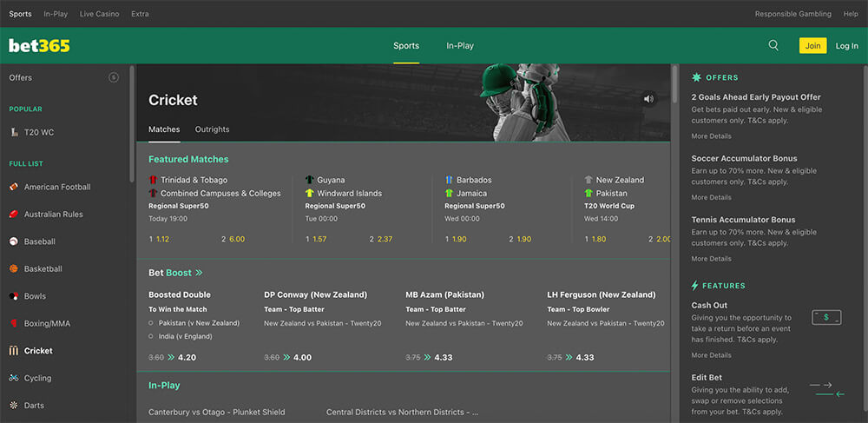
Task: Select India (v England) radio circle
Action: (x=151, y=336)
